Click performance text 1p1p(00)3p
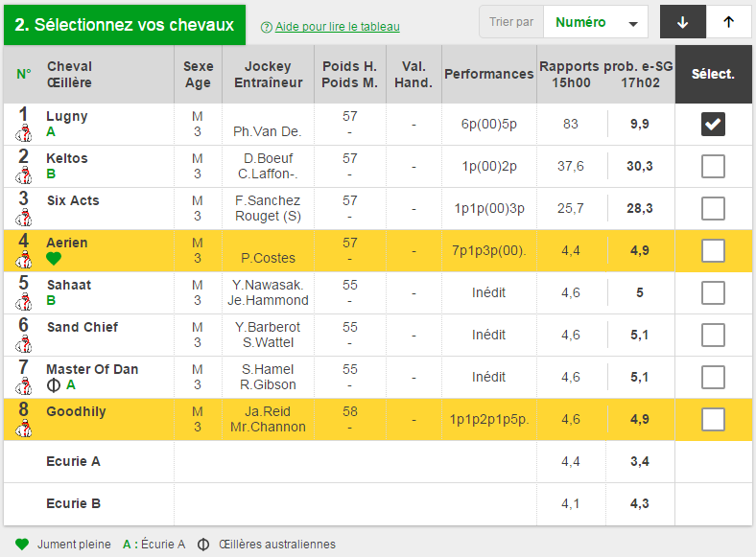The width and height of the screenshot is (756, 557). coord(489,209)
